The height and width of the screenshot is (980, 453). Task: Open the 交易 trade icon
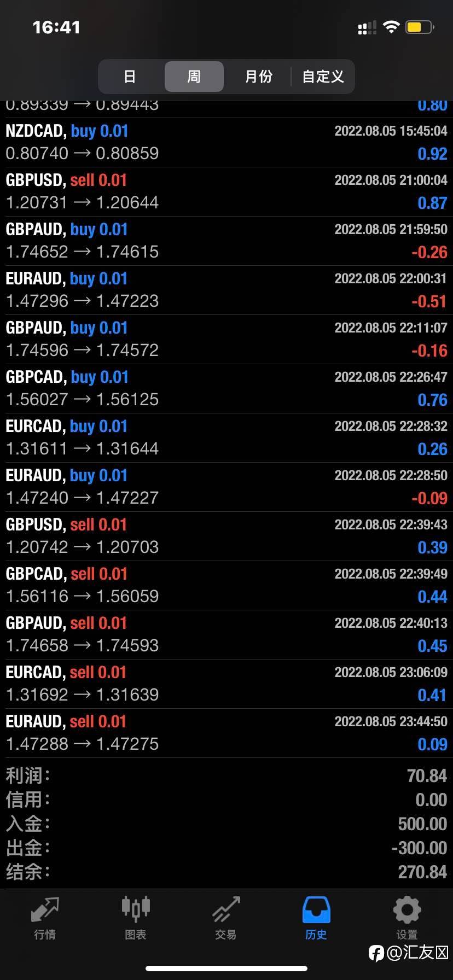tap(225, 910)
